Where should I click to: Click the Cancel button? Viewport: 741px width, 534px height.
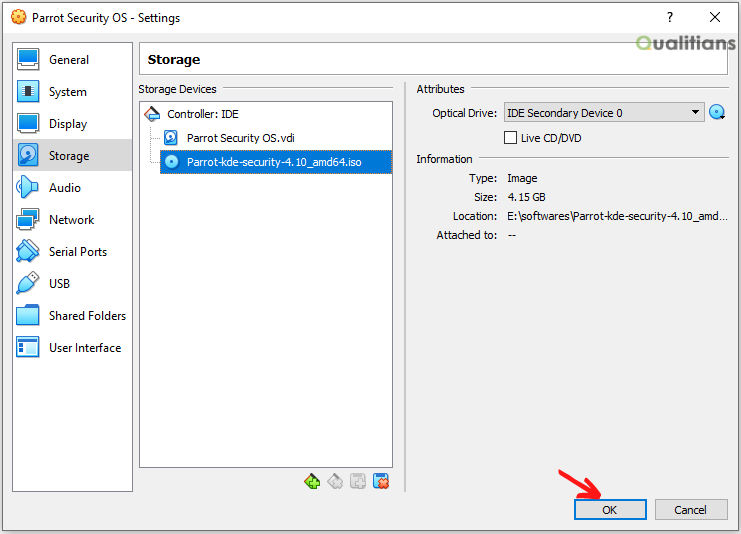(x=691, y=510)
